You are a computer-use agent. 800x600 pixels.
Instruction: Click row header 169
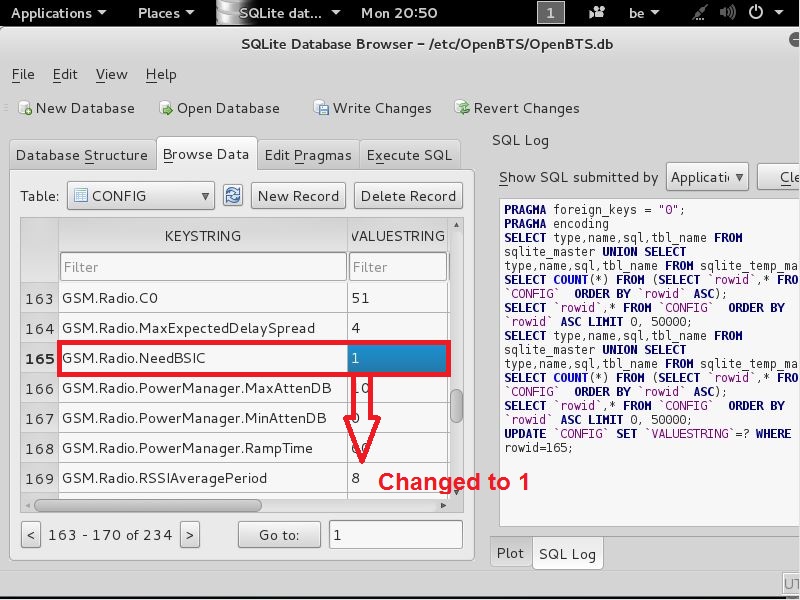(x=40, y=479)
